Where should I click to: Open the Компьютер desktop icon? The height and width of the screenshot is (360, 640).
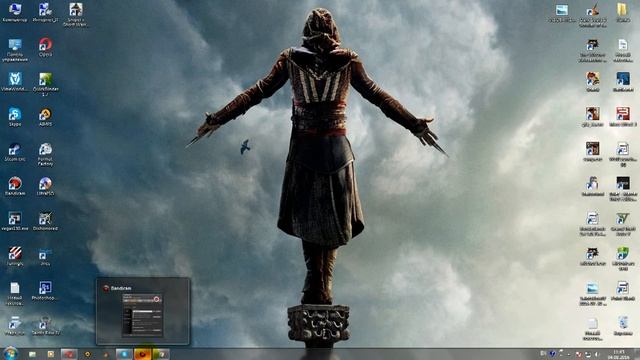click(15, 12)
